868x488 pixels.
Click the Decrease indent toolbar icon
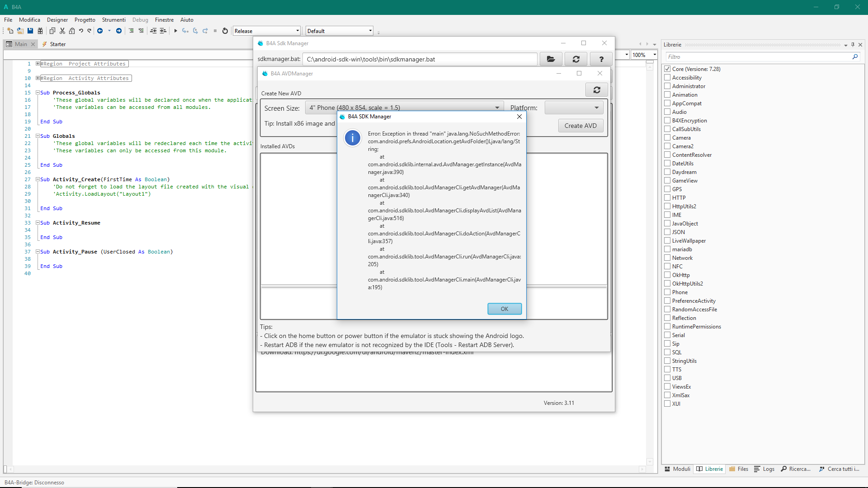(153, 31)
